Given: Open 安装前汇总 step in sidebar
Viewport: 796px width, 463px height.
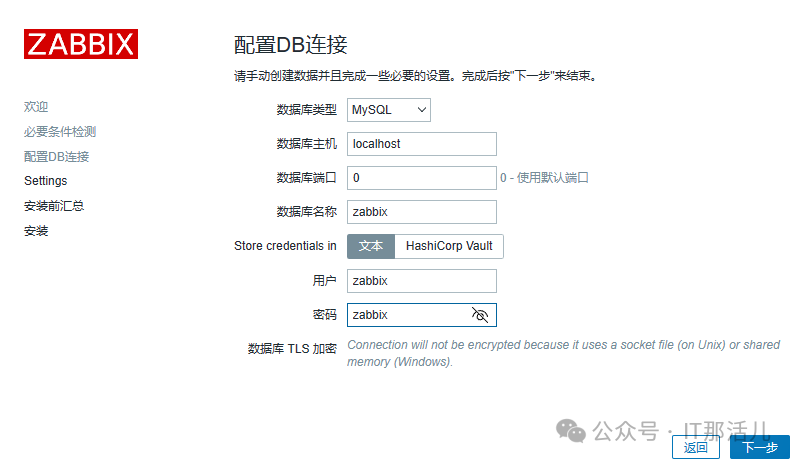Looking at the screenshot, I should tap(54, 206).
